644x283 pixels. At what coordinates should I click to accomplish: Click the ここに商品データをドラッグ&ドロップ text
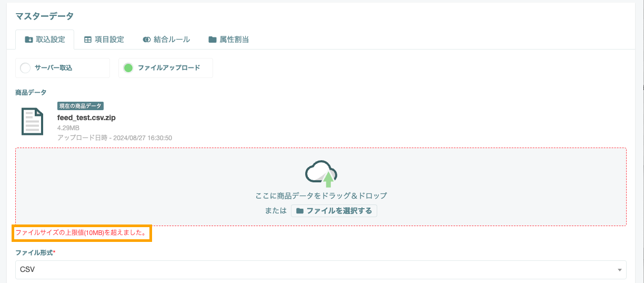[321, 196]
